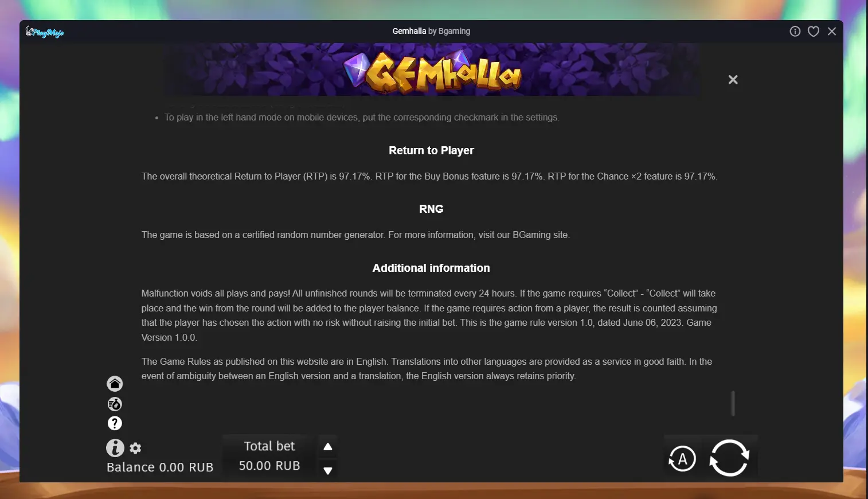868x499 pixels.
Task: Decrease total bet with down arrow
Action: (x=328, y=471)
